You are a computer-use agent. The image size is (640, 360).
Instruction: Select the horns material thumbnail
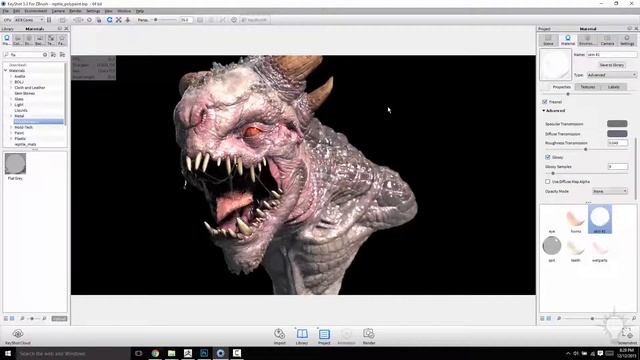[x=576, y=219]
